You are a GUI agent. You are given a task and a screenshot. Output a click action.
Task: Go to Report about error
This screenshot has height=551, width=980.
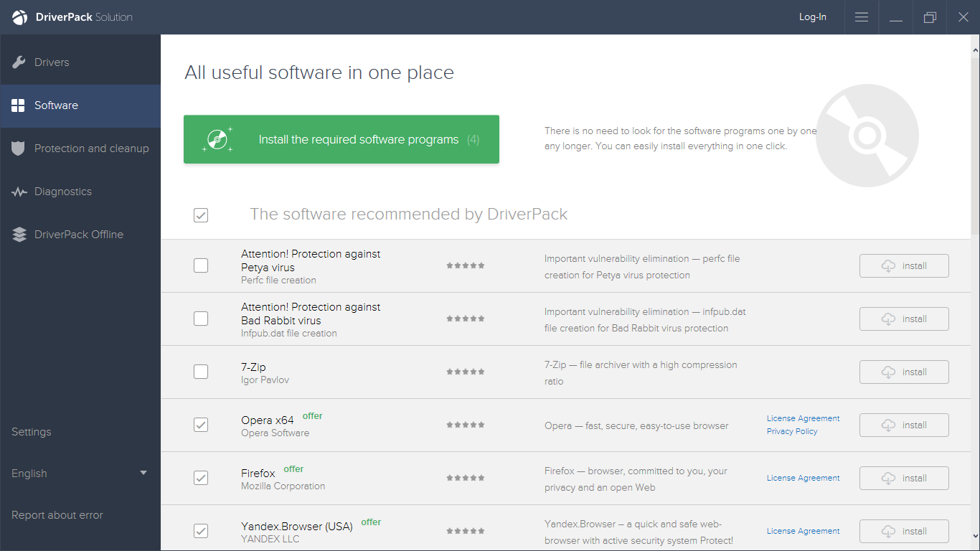coord(57,515)
